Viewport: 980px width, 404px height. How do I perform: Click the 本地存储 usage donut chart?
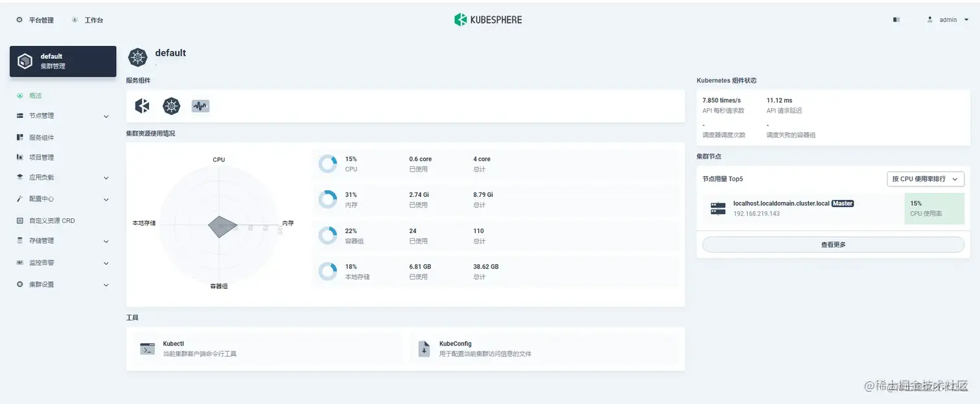point(328,271)
